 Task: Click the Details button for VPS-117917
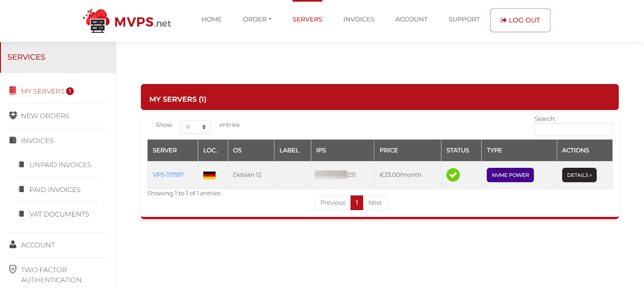point(579,175)
